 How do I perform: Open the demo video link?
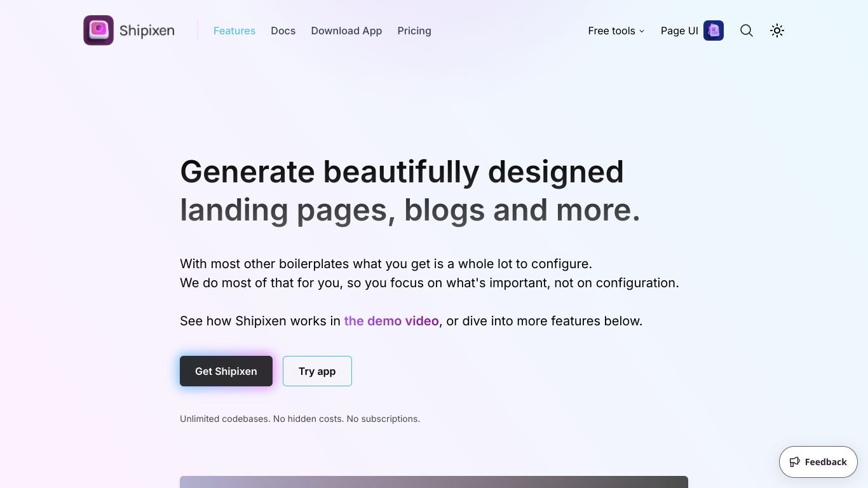(x=391, y=321)
